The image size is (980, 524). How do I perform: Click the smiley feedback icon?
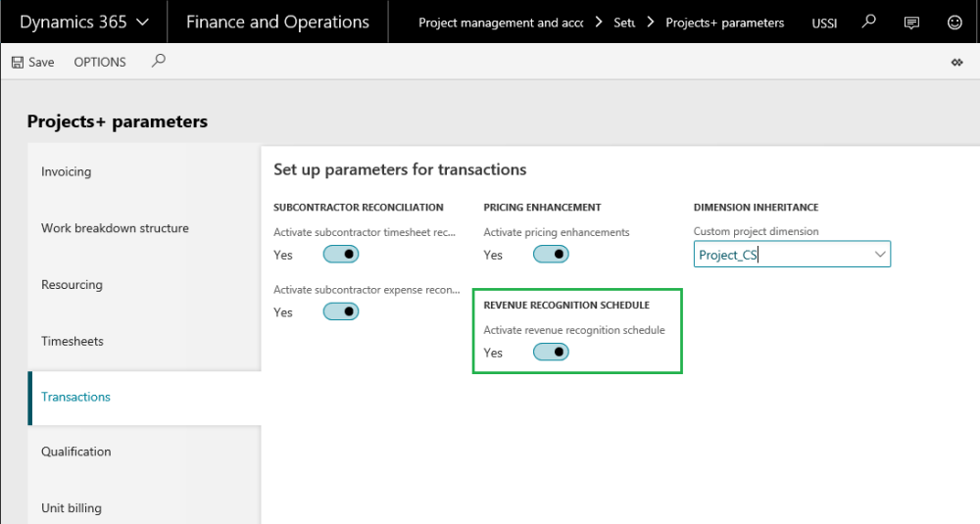955,22
